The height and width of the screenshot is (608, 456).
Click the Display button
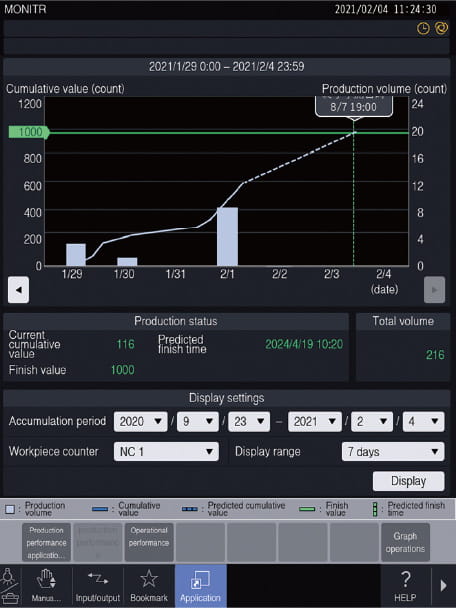coord(408,481)
